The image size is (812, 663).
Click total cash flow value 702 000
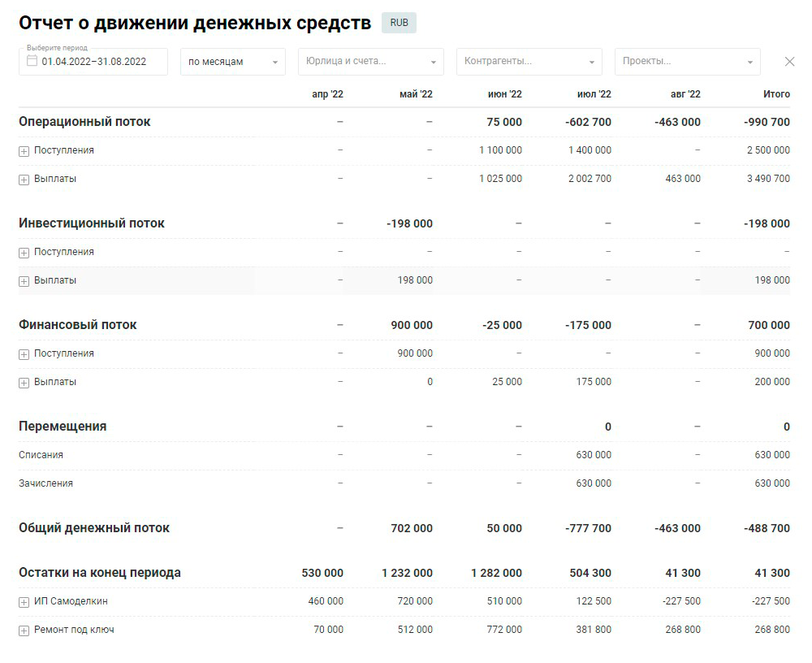tap(412, 529)
